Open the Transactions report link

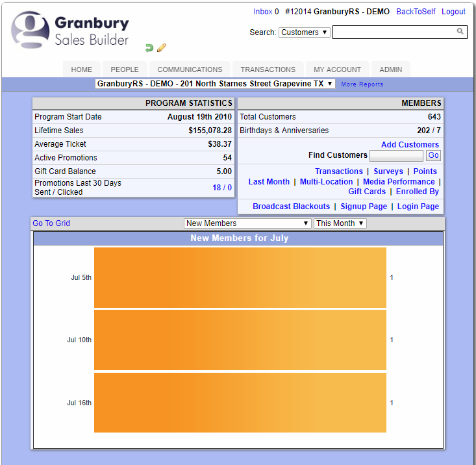[x=339, y=171]
